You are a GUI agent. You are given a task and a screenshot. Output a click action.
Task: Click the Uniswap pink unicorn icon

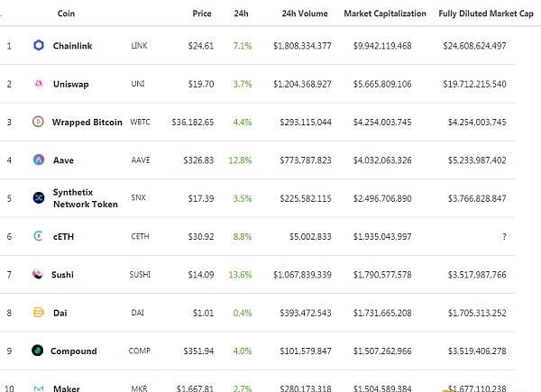pyautogui.click(x=39, y=84)
